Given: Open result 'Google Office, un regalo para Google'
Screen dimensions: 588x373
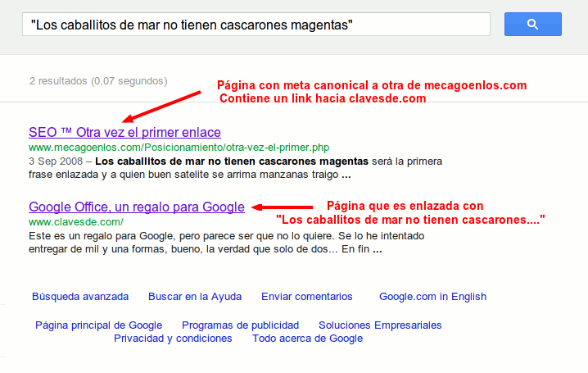Looking at the screenshot, I should tap(137, 207).
